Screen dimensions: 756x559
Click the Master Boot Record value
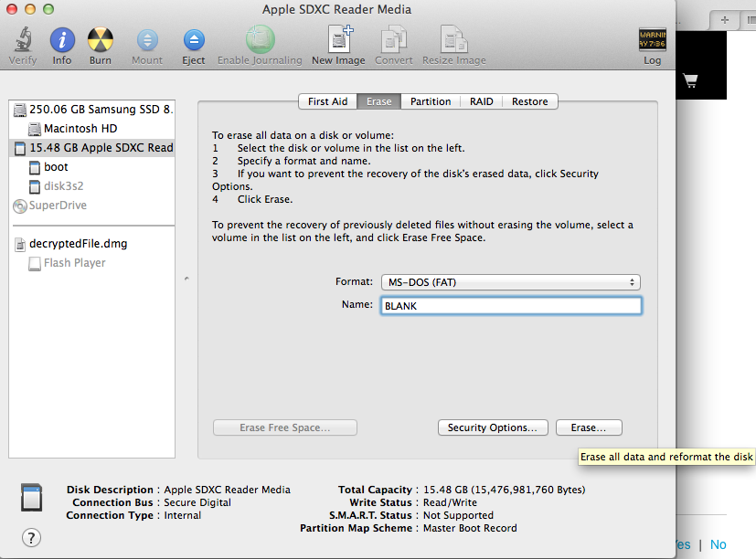click(470, 528)
